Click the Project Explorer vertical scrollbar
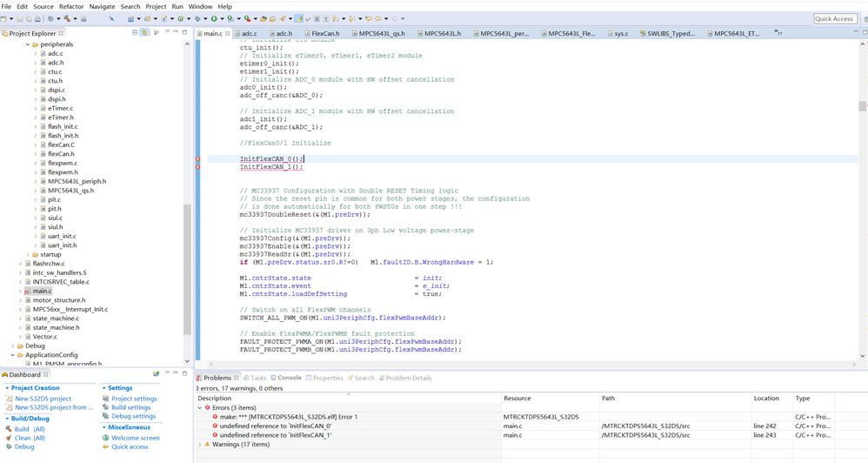Viewport: 868px width, 463px height. 187,269
